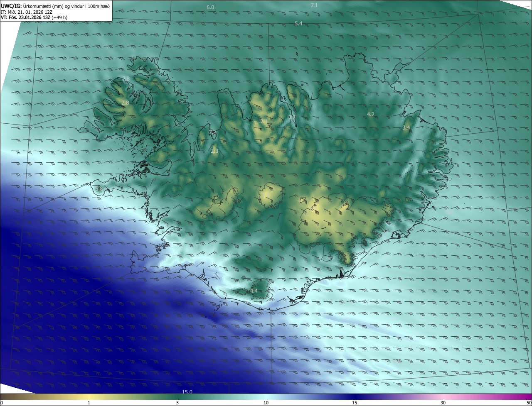Screen dimensions: 532x406
Task: Click the map title 'Úrkomumætti (mm) og vindur í 100m hæð'
Action: (67, 6)
